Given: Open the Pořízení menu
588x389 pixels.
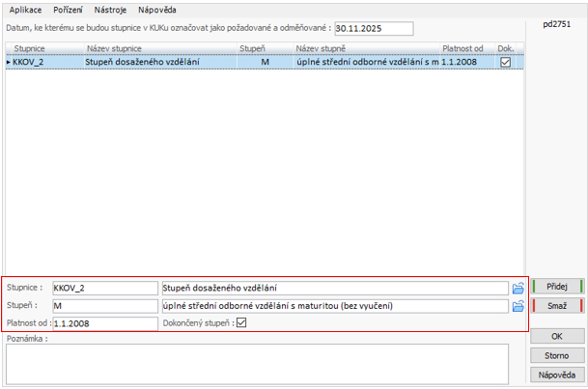Looking at the screenshot, I should (x=68, y=9).
